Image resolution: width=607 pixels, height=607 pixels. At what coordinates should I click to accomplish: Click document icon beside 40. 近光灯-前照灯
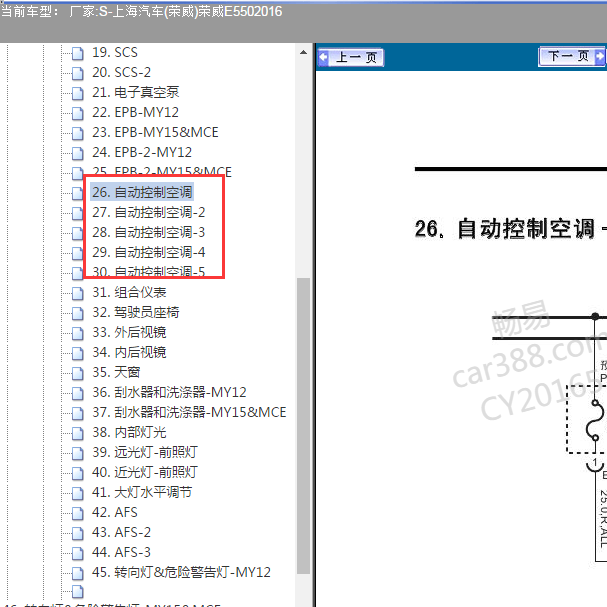pyautogui.click(x=78, y=473)
